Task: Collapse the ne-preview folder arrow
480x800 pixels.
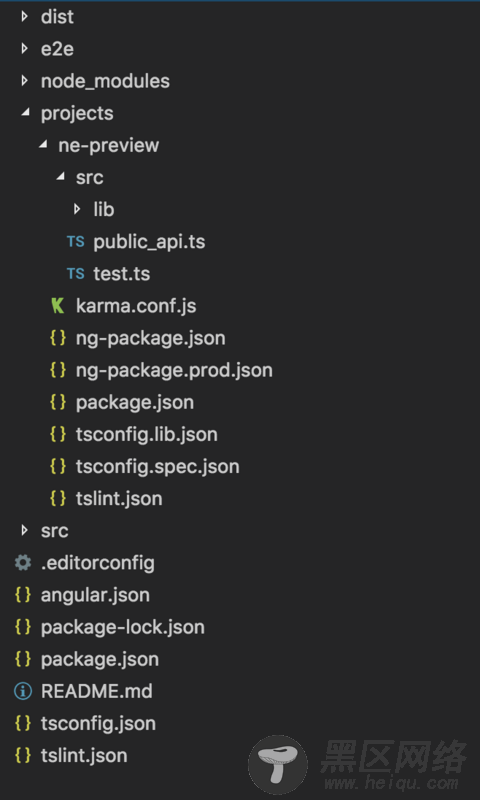Action: click(x=43, y=145)
